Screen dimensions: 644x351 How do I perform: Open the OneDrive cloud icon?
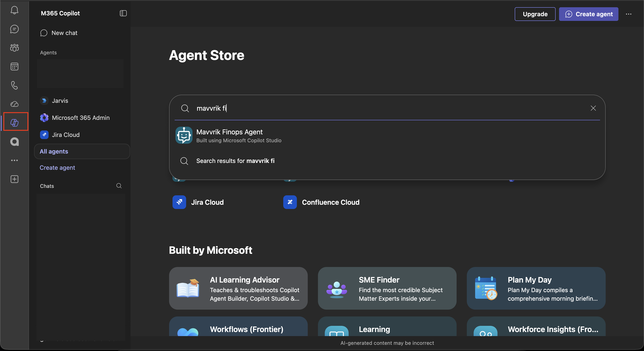14,104
